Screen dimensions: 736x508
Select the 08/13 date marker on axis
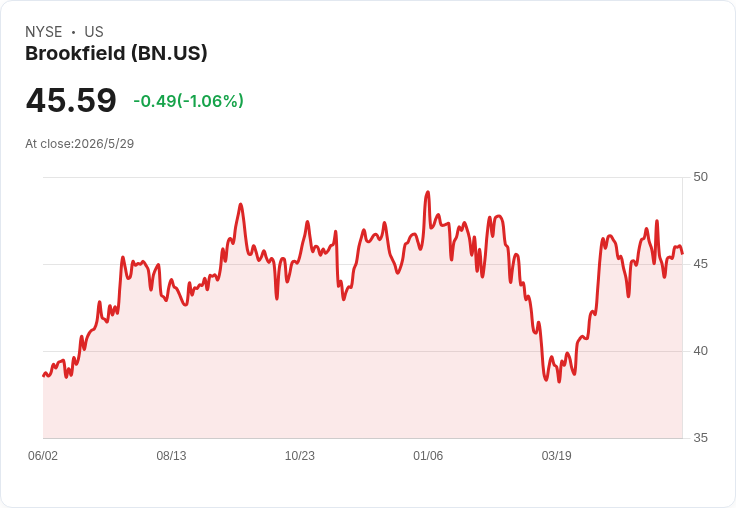[171, 455]
